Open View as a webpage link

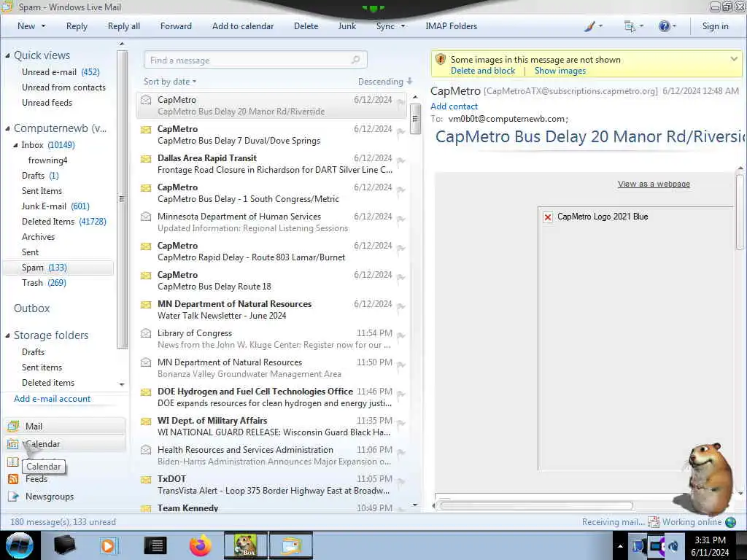(654, 184)
